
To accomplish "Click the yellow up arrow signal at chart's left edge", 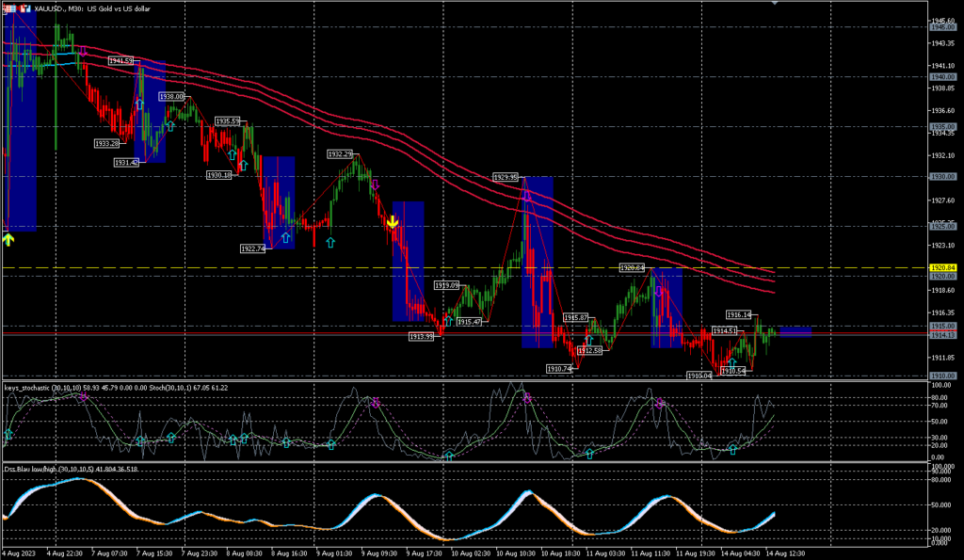I will [8, 239].
